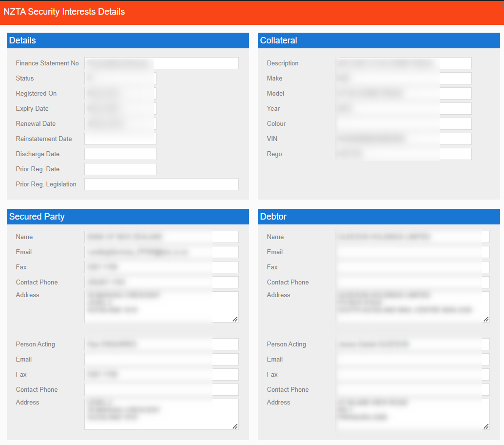The height and width of the screenshot is (445, 504).
Task: Focus Email field under Secured Party Name
Action: pyautogui.click(x=161, y=252)
